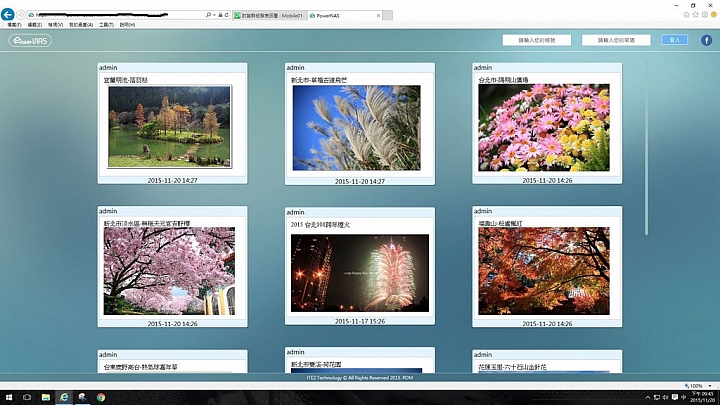Open File Explorer from the taskbar
This screenshot has height=405, width=720.
[45, 397]
